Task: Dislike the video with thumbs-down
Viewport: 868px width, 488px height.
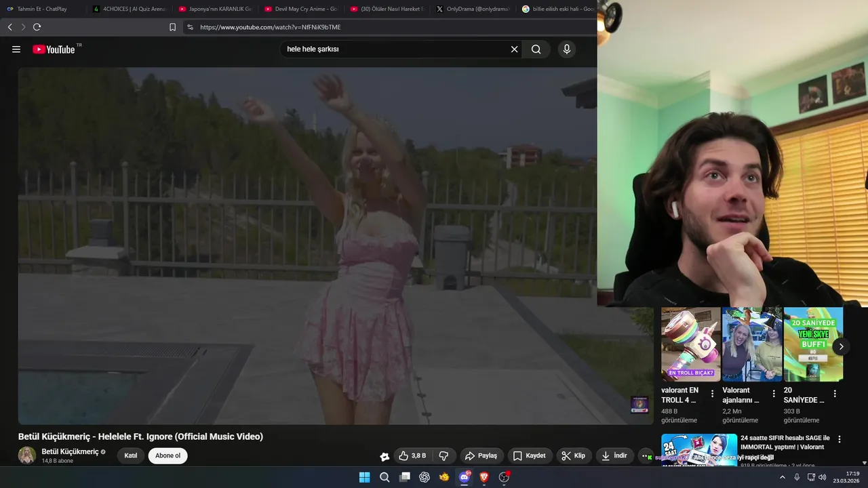Action: [x=443, y=455]
